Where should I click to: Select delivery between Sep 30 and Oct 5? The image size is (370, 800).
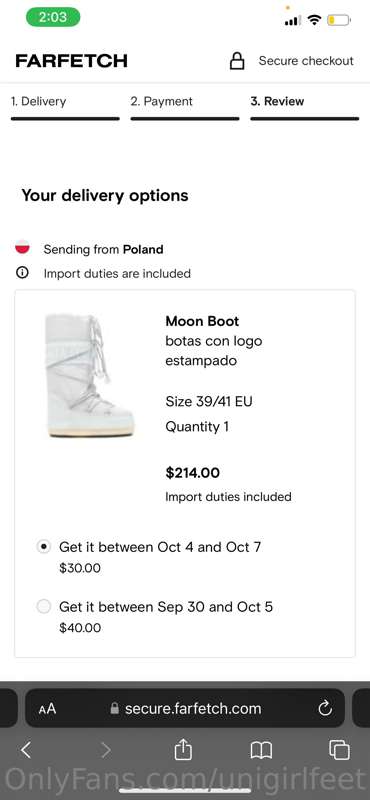point(44,607)
